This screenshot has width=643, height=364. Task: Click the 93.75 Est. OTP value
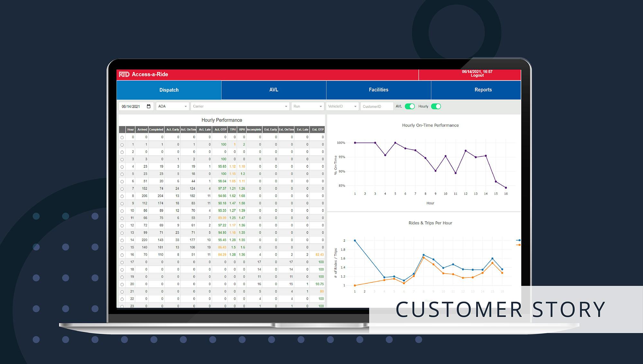tap(320, 284)
